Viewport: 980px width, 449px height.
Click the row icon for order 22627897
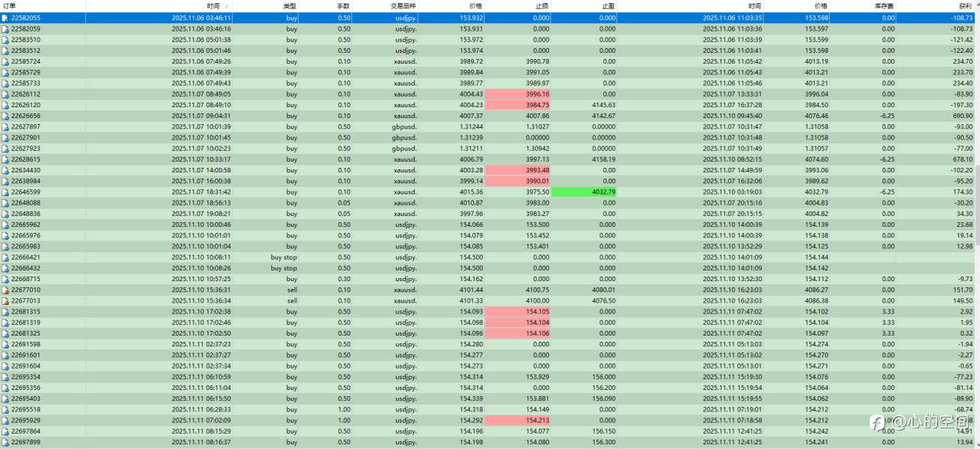[5, 126]
